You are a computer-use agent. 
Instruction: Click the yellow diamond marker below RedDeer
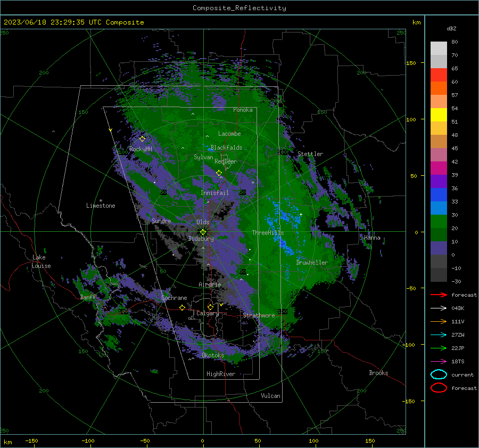(219, 173)
